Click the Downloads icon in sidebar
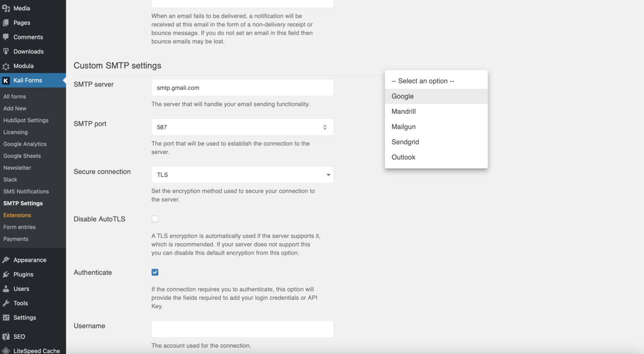 [6, 52]
